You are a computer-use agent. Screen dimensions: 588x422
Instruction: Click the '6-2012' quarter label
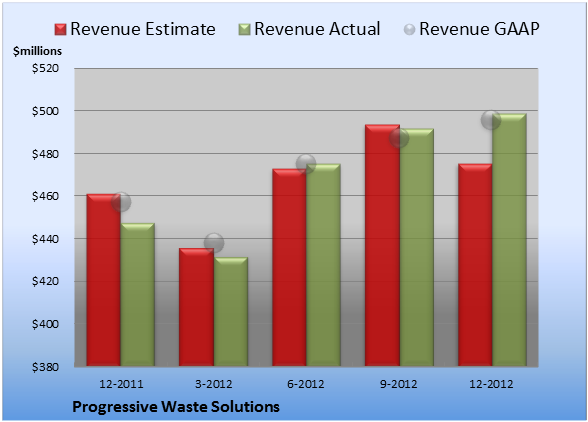[306, 384]
